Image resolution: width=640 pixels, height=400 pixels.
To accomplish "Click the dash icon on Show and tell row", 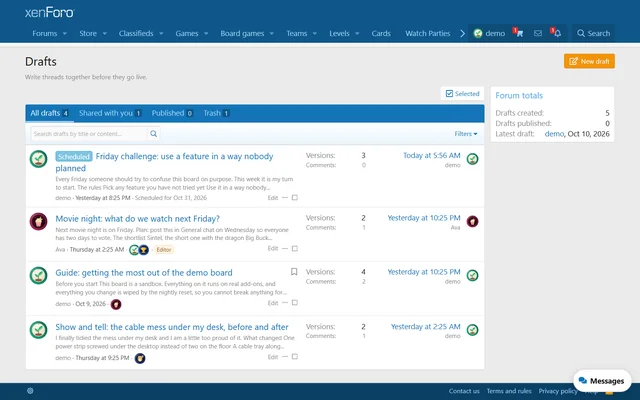I will point(285,357).
